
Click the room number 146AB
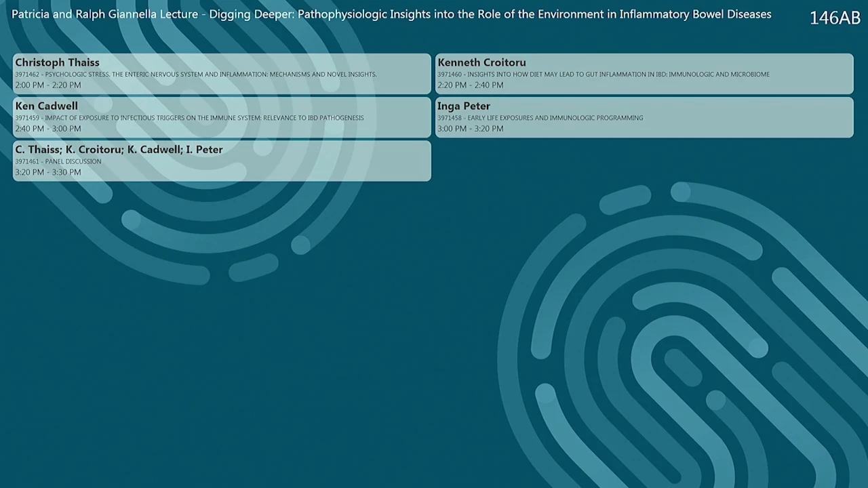click(x=835, y=18)
